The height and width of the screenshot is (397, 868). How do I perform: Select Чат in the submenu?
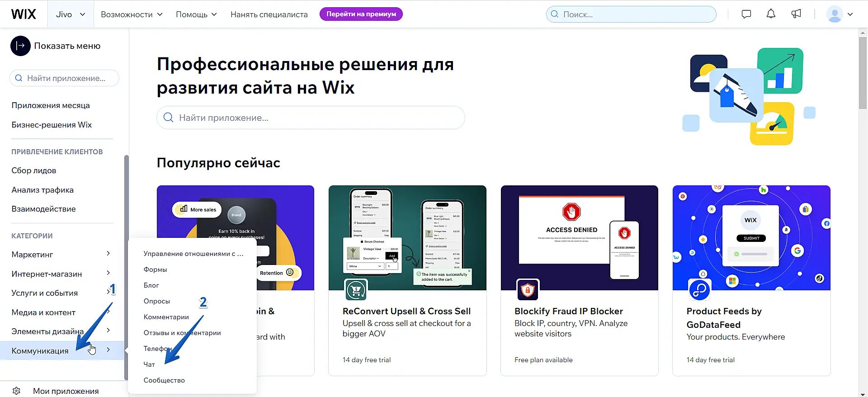[149, 364]
